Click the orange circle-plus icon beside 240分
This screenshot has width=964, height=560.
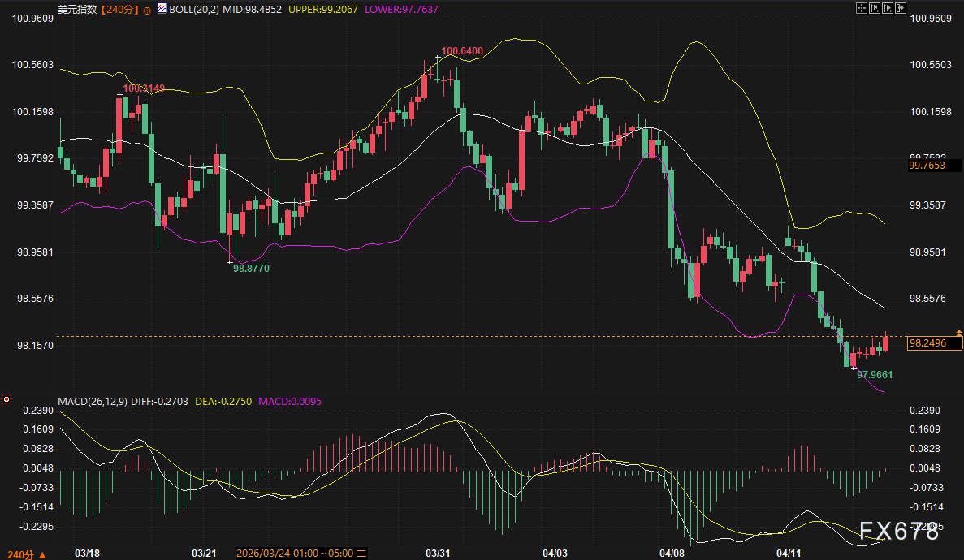point(147,9)
